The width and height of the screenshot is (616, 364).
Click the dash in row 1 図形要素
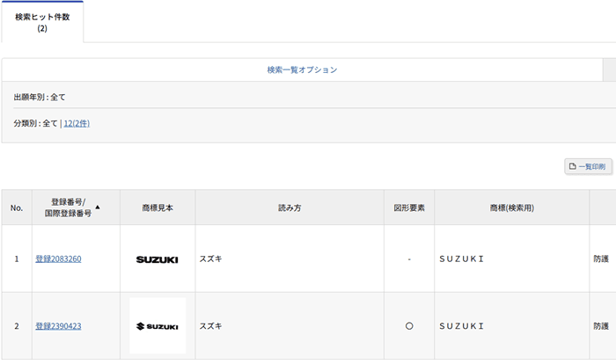(x=409, y=259)
